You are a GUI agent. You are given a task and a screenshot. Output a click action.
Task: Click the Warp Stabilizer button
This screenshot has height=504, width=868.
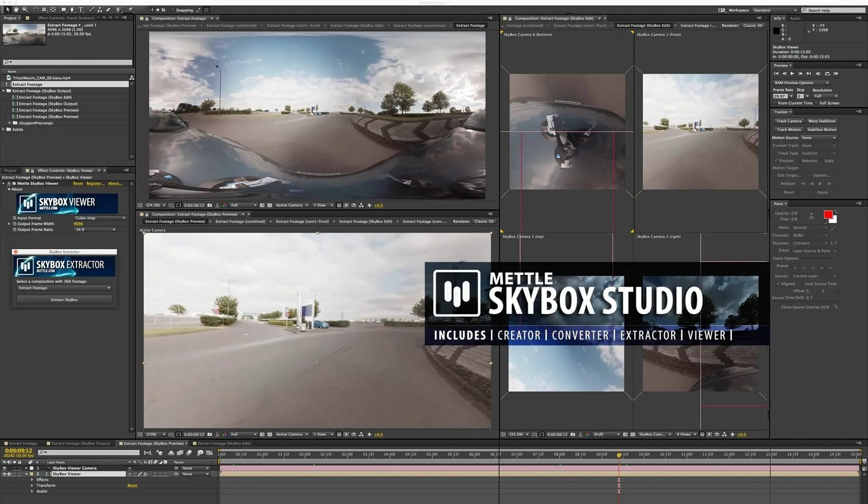click(822, 121)
